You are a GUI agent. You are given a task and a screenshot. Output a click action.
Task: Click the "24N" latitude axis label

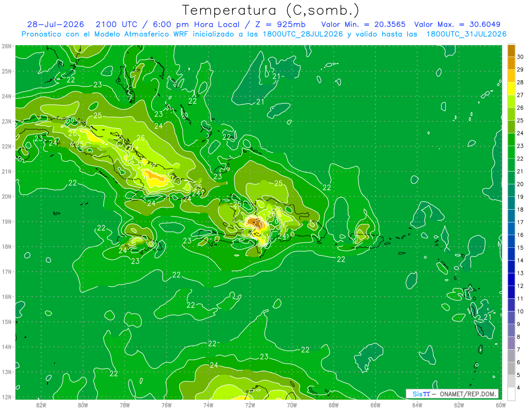coord(6,96)
